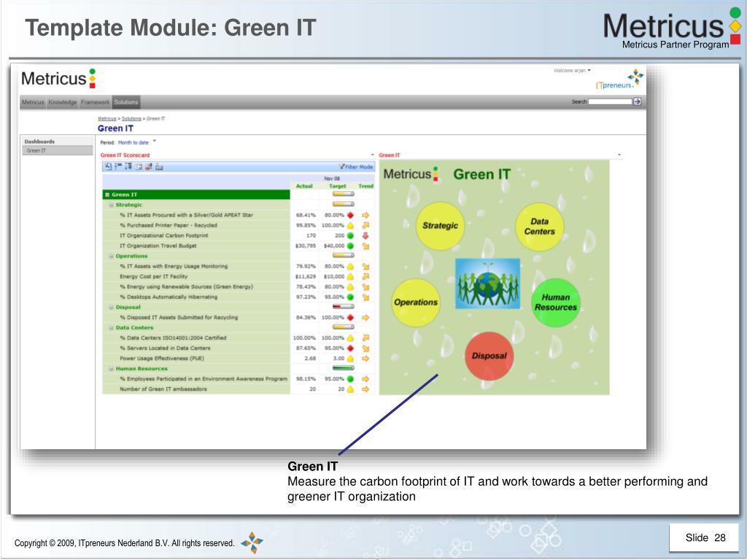Image resolution: width=747 pixels, height=560 pixels.
Task: Click the fourth icon in the scorecard toolbar
Action: pos(139,167)
